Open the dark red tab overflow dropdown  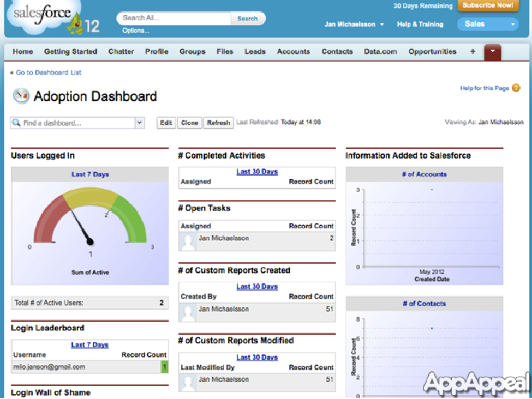click(492, 52)
